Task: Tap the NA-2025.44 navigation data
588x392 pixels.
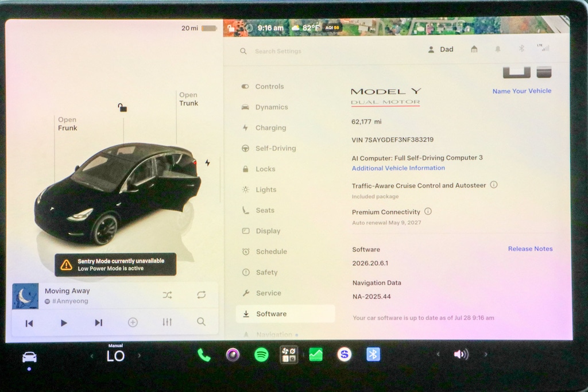Action: click(372, 296)
